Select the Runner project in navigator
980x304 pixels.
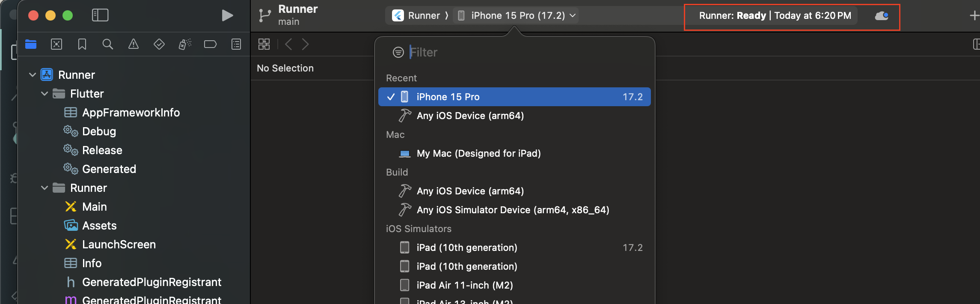[77, 75]
